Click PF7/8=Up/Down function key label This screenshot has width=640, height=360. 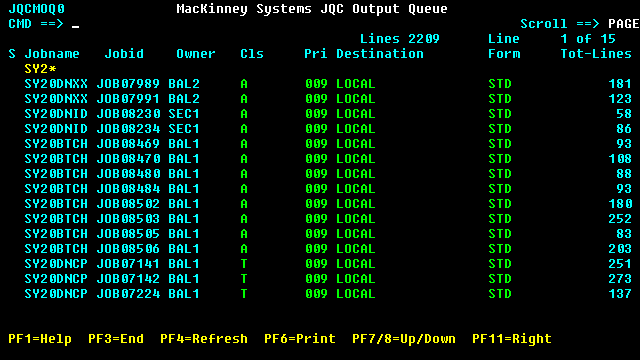pos(404,339)
